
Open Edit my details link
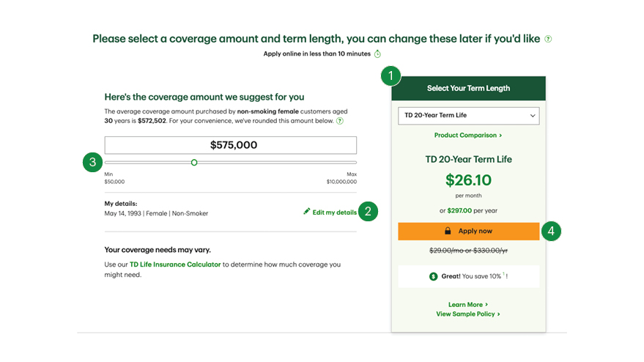tap(334, 213)
